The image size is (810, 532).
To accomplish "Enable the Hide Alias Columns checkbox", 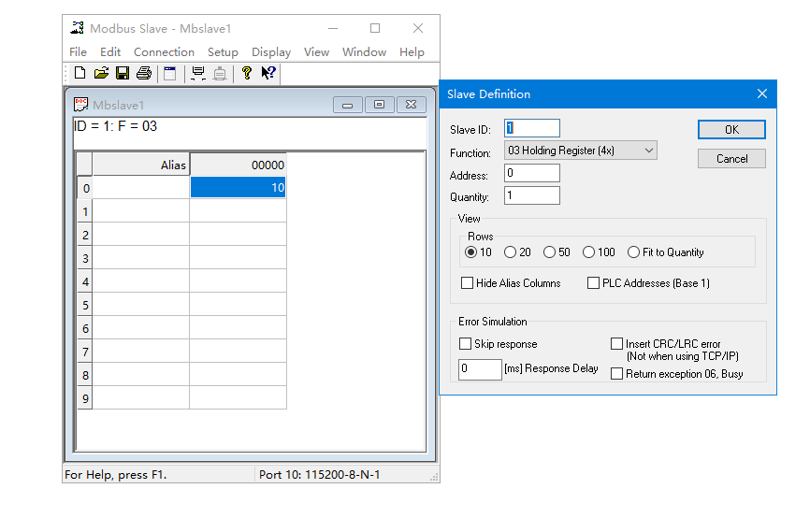I will pyautogui.click(x=468, y=283).
